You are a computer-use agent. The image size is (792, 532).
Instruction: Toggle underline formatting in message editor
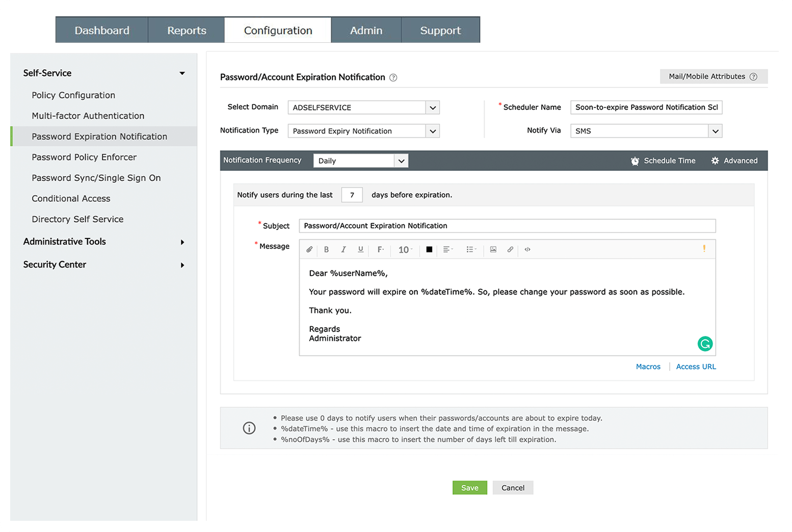[361, 250]
